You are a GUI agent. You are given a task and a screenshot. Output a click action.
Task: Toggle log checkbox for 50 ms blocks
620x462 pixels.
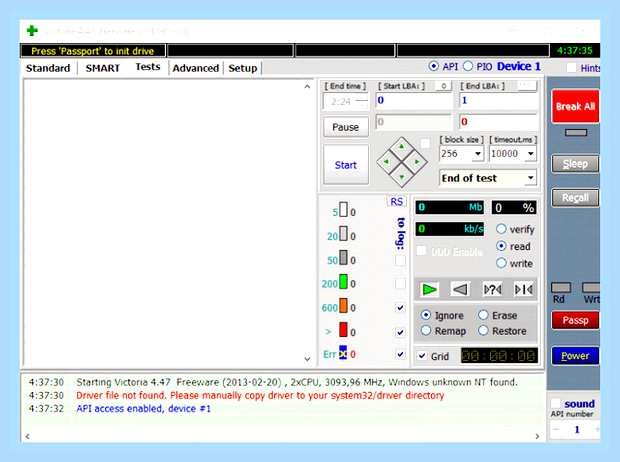400,260
